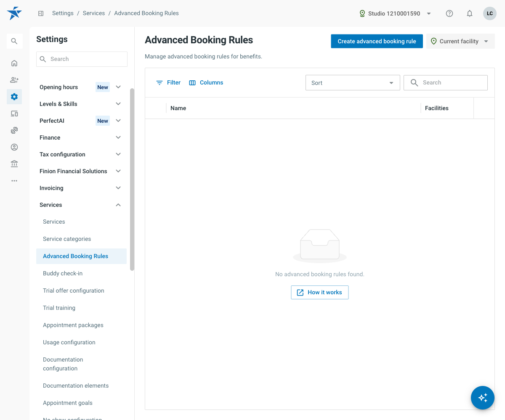Open Service categories settings
Screen dimensions: 505x420
coord(81,239)
